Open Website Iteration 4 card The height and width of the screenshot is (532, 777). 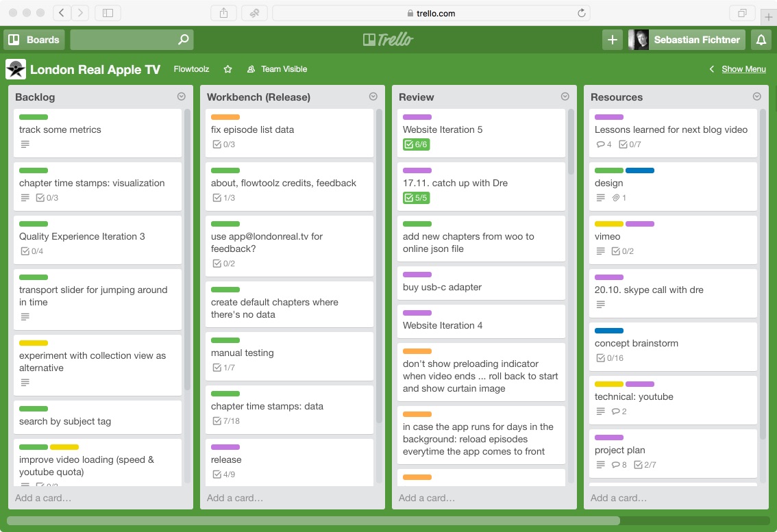[481, 322]
